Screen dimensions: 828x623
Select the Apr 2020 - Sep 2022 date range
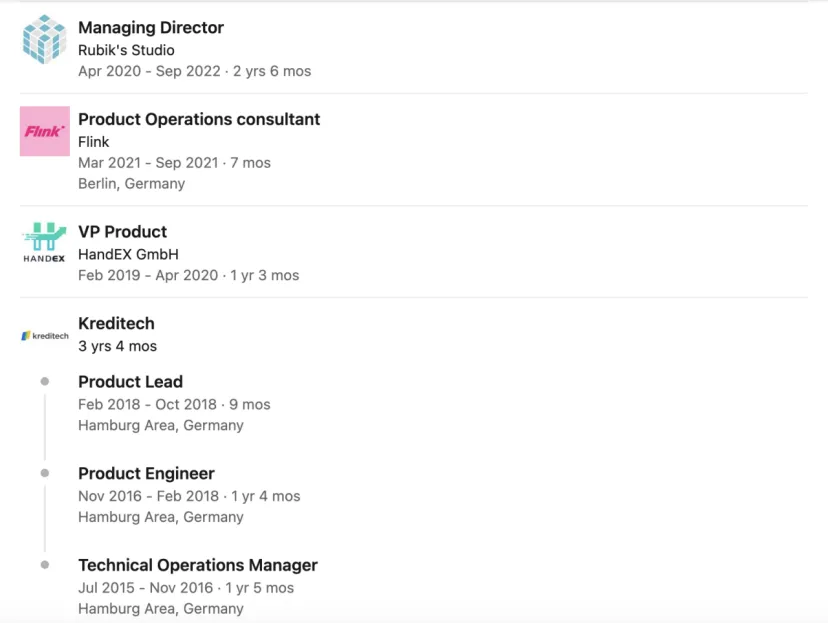point(149,71)
